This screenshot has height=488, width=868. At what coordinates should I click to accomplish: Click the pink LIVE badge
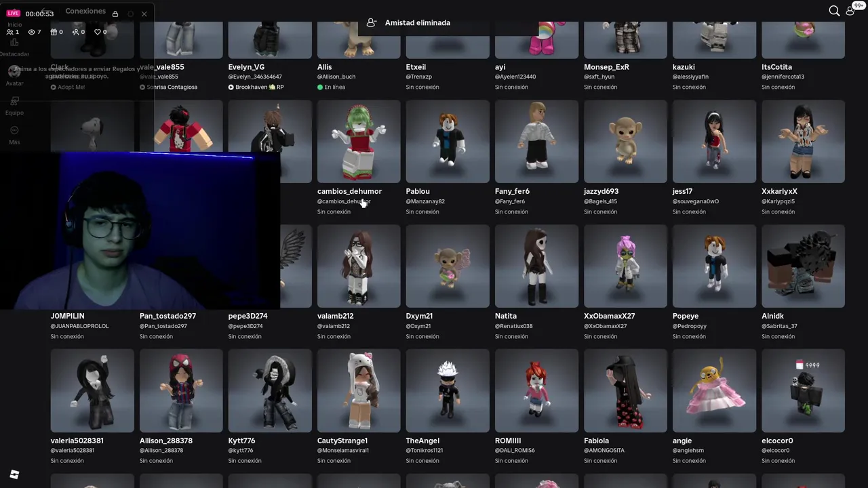tap(14, 14)
